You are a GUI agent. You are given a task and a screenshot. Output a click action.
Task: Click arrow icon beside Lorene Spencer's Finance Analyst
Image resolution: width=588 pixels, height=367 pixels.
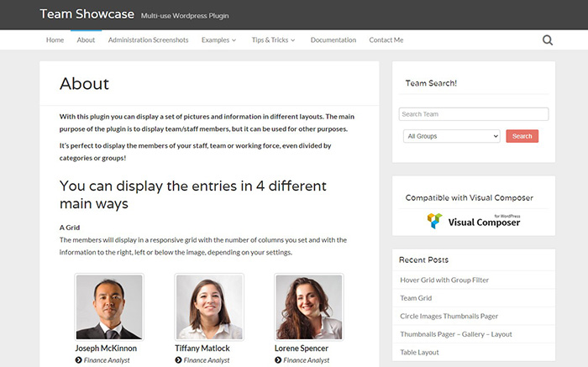[278, 360]
